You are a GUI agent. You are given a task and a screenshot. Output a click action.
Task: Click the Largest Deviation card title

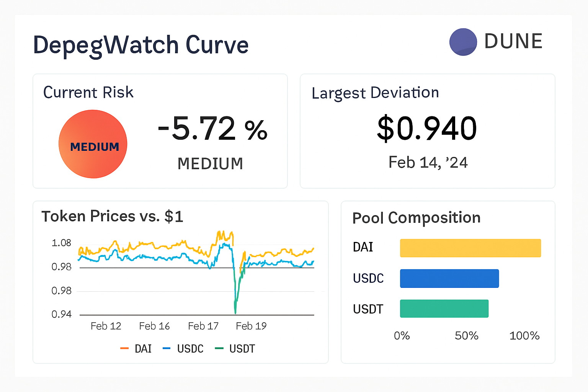click(375, 93)
